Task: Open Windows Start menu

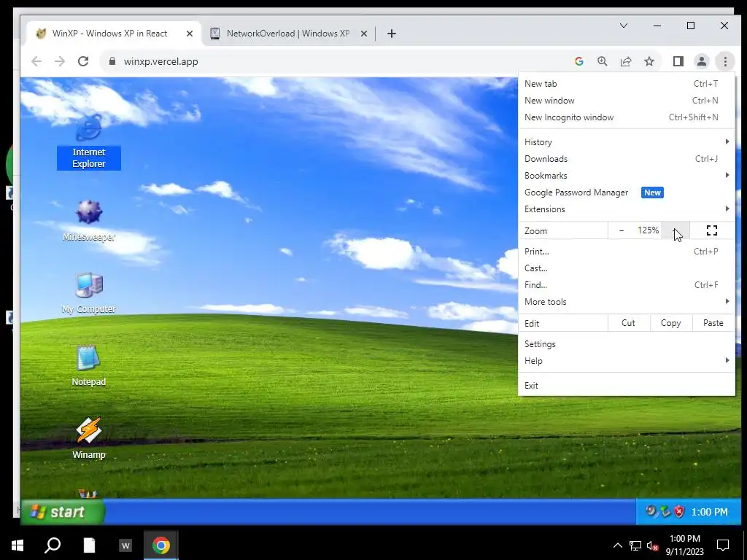Action: [x=18, y=545]
